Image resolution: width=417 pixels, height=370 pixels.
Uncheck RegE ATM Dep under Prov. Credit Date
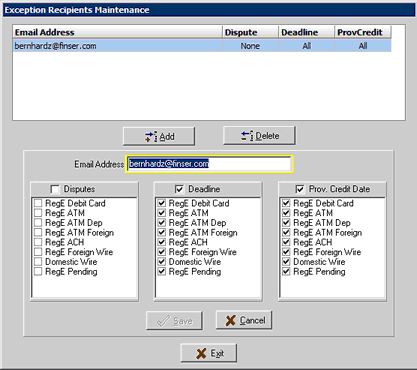[286, 222]
